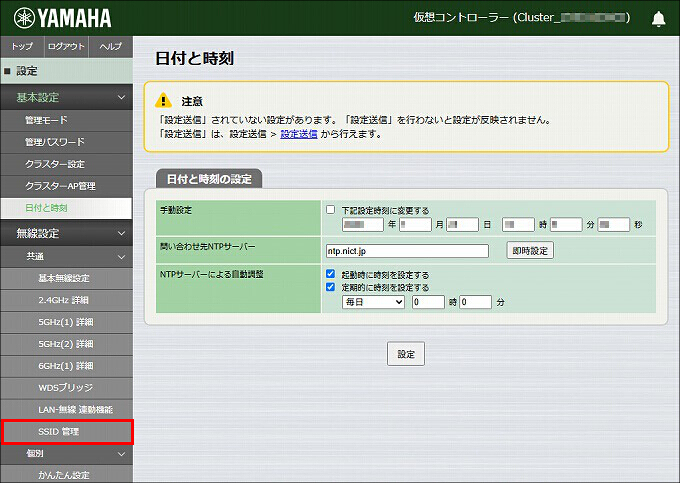Image resolution: width=680 pixels, height=483 pixels.
Task: Collapse the 共通 submenu chevron
Action: (121, 257)
